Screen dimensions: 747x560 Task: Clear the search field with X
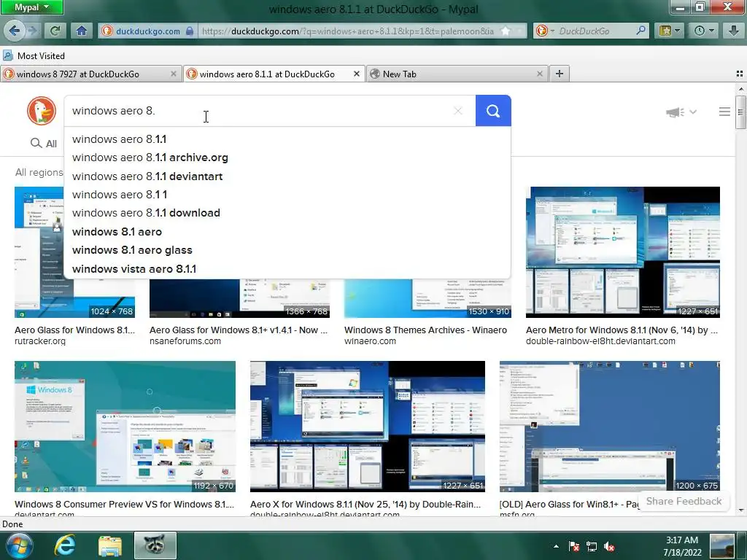(458, 111)
